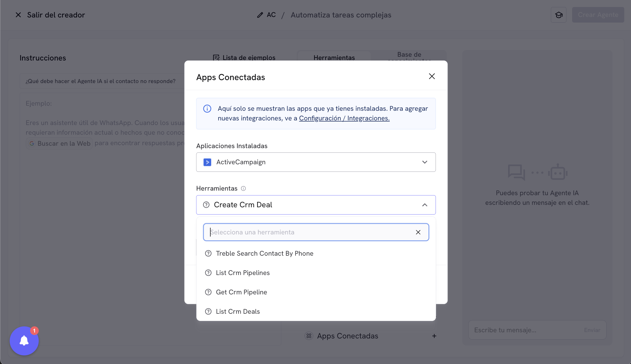Click the Google icon in Buscar en la Web
This screenshot has height=364, width=631.
click(32, 143)
